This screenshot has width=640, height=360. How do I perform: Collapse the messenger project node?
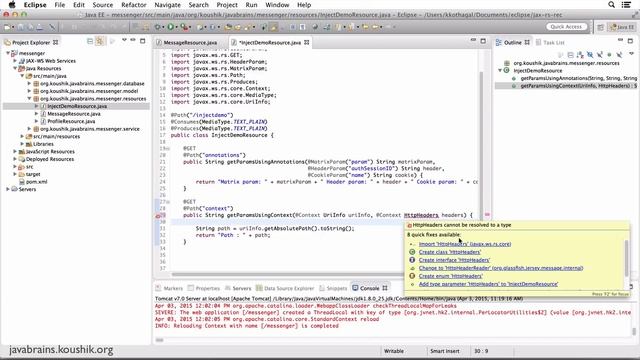pyautogui.click(x=8, y=53)
